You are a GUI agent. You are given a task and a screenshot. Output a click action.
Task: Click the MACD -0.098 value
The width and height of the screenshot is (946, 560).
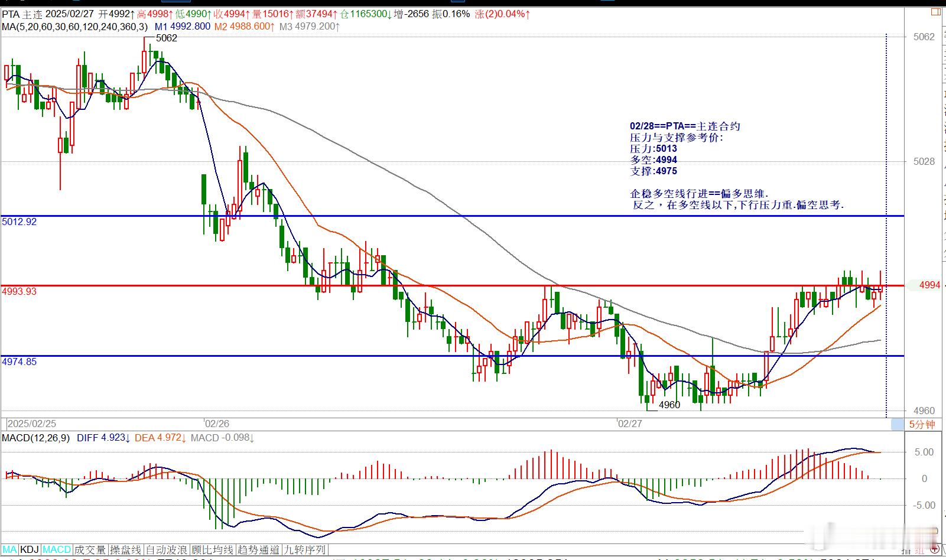coord(222,438)
